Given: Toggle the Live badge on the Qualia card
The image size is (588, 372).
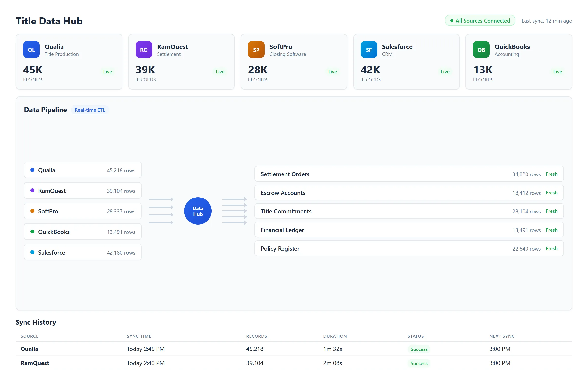Looking at the screenshot, I should tap(107, 71).
